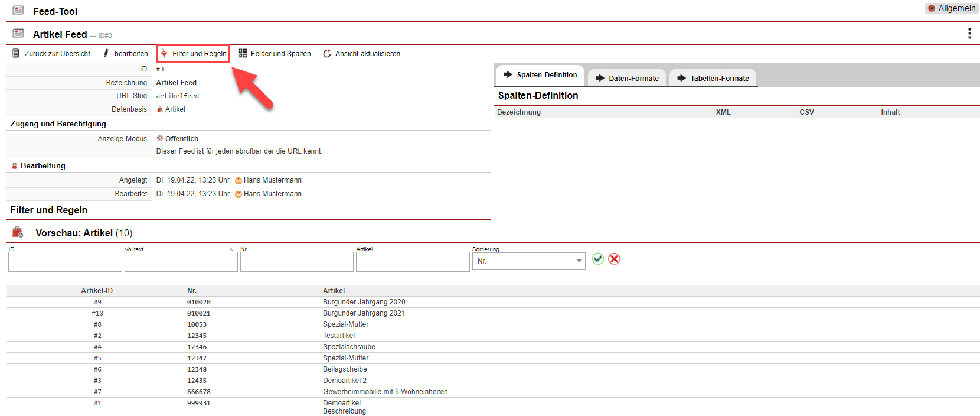Click the red X reset filter icon
Screen dimensions: 980x416
(x=614, y=259)
